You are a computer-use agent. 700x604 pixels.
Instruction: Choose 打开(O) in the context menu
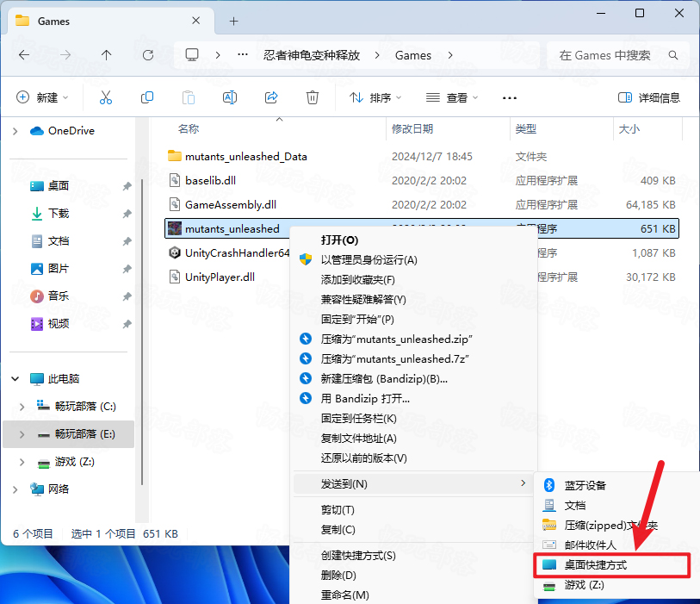[415, 240]
